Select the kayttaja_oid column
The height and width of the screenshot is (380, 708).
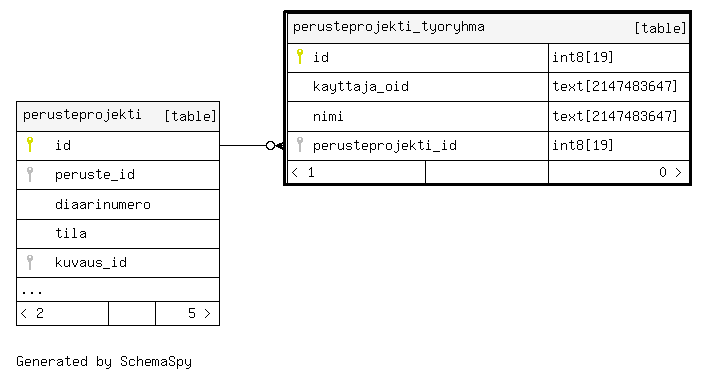(x=418, y=87)
